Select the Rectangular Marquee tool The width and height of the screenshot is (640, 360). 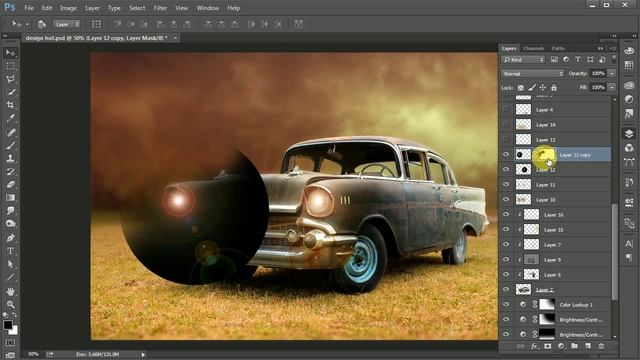(10, 66)
